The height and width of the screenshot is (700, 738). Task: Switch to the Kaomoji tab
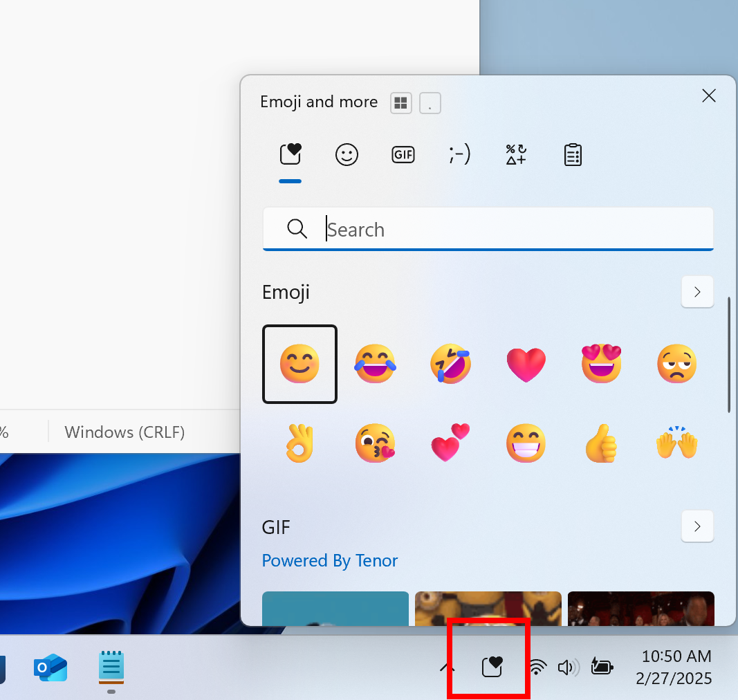[x=459, y=154]
